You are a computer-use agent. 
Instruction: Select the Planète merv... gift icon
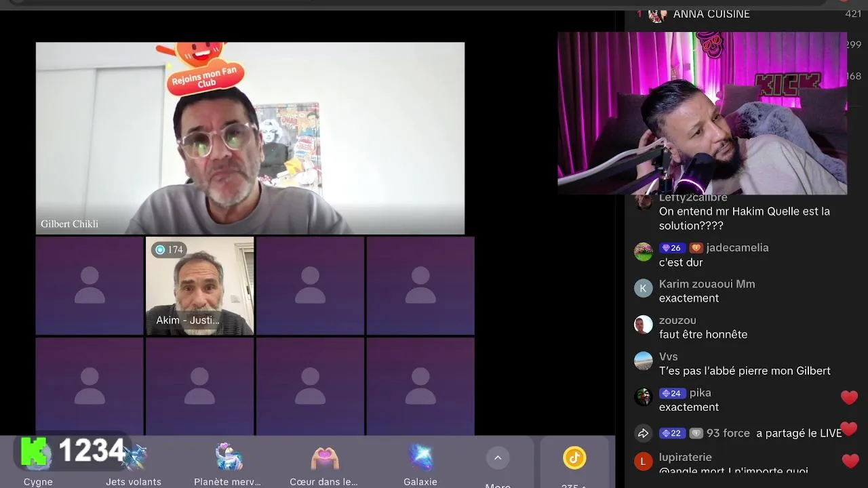[228, 457]
